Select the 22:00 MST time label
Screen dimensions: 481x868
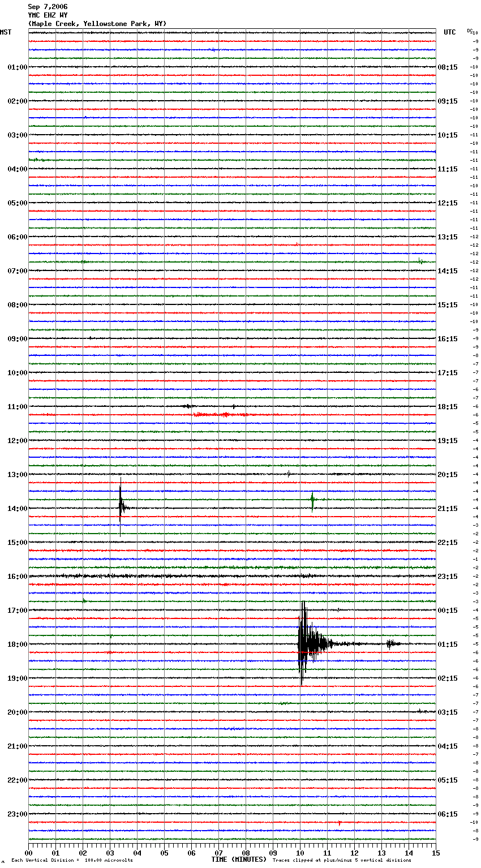pyautogui.click(x=18, y=780)
